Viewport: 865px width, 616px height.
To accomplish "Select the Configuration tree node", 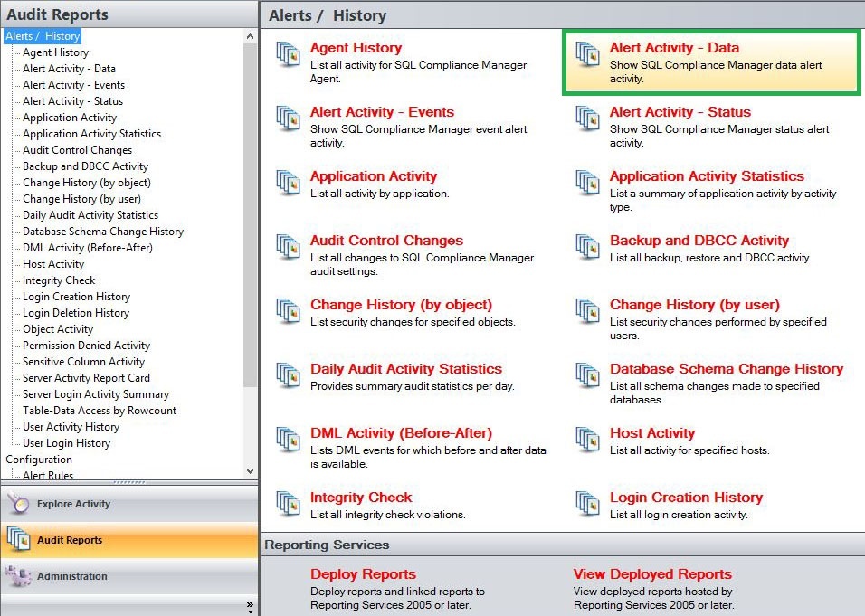I will [39, 460].
